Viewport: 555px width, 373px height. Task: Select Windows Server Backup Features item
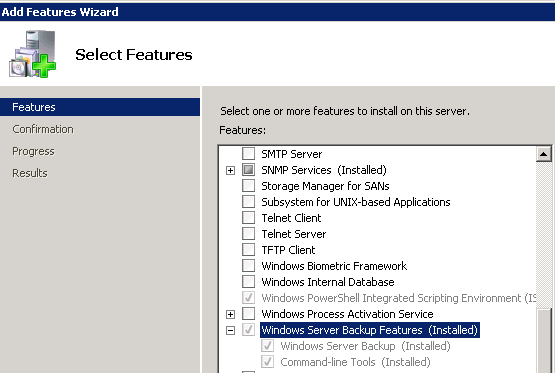click(x=370, y=330)
